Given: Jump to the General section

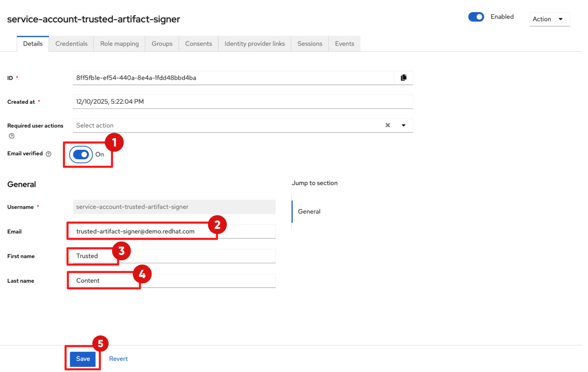Looking at the screenshot, I should point(309,211).
